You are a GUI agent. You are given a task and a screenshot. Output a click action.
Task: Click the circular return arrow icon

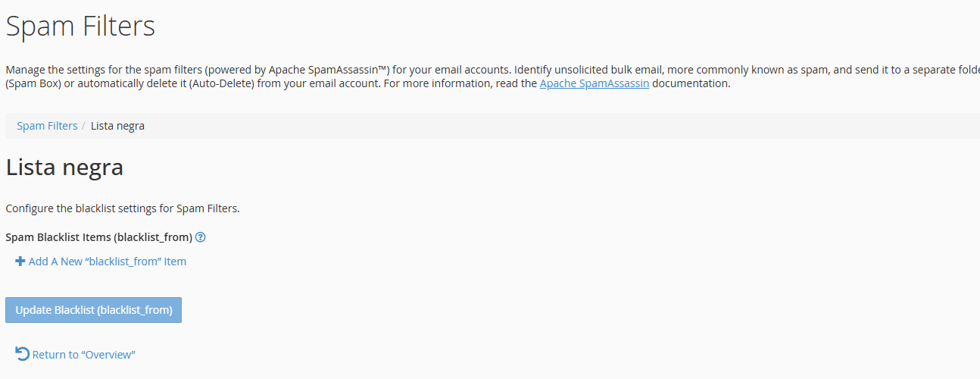tap(23, 354)
